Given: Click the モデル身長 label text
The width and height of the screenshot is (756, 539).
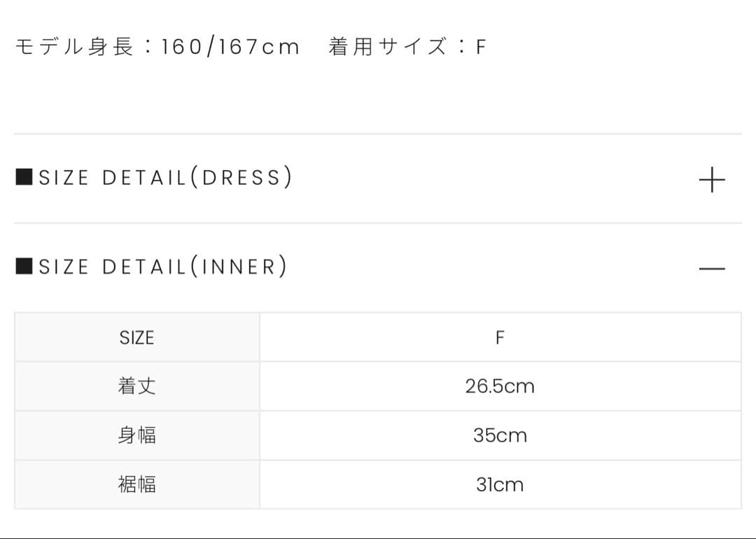Looking at the screenshot, I should (73, 47).
